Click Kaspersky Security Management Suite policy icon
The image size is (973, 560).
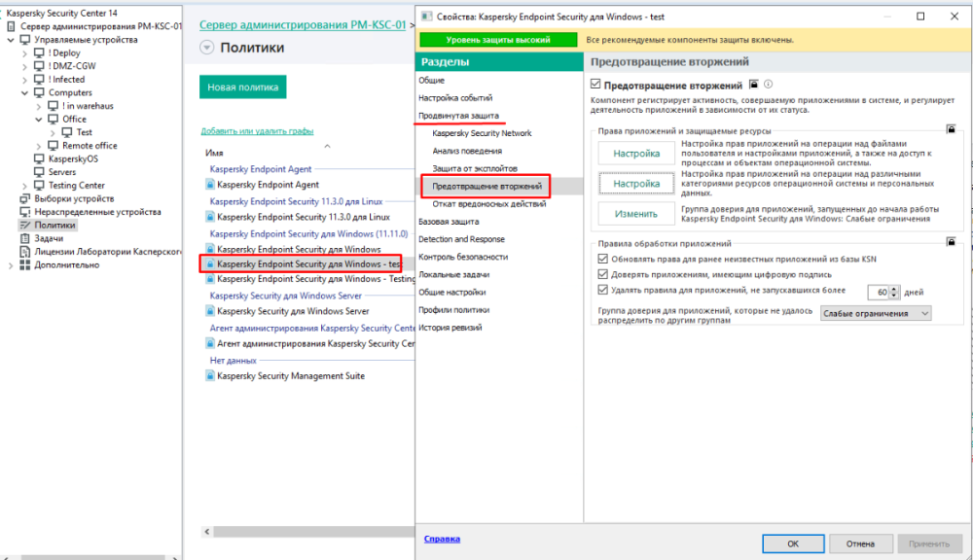[210, 376]
